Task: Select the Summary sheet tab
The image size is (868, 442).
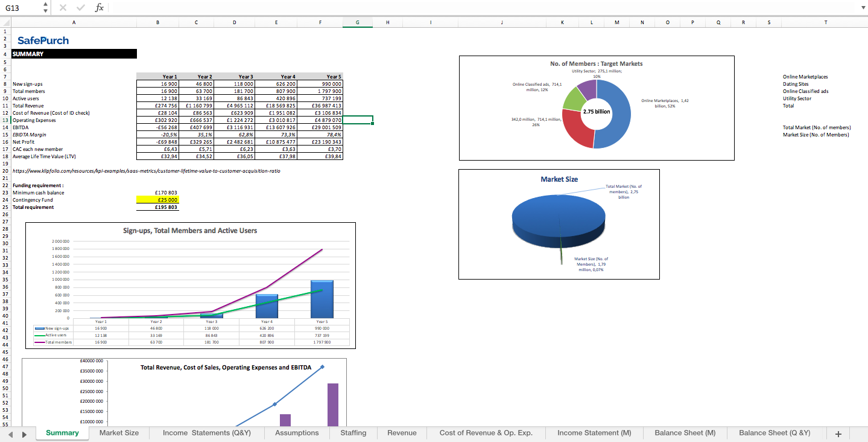Action: (x=62, y=433)
